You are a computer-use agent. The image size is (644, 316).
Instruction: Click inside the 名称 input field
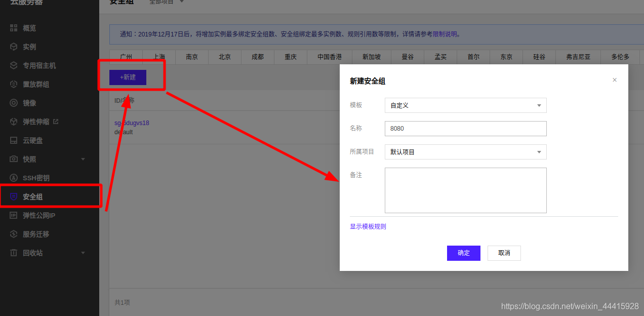point(465,128)
